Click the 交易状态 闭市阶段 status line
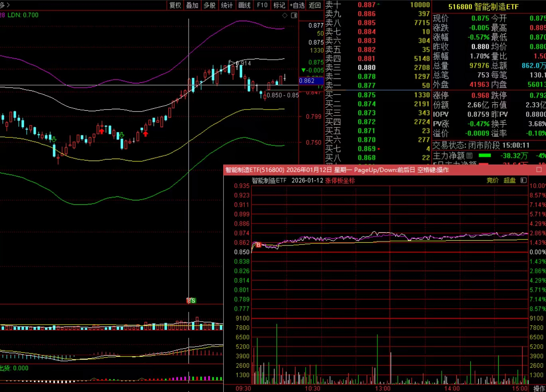Screen dimensions: 546x392 [481, 145]
